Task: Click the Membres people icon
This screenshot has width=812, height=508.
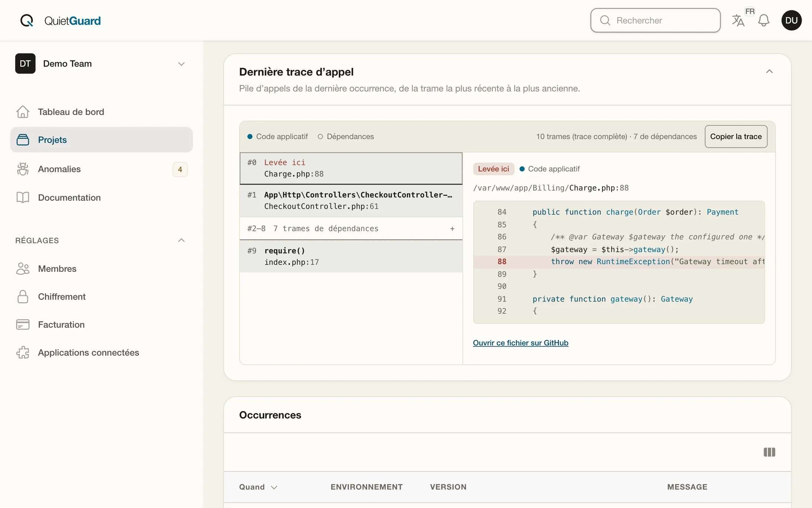Action: [23, 269]
